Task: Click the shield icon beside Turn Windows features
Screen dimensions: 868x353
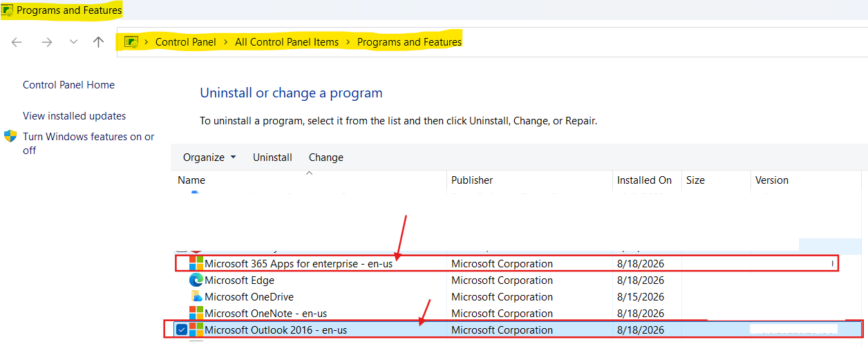Action: tap(10, 136)
